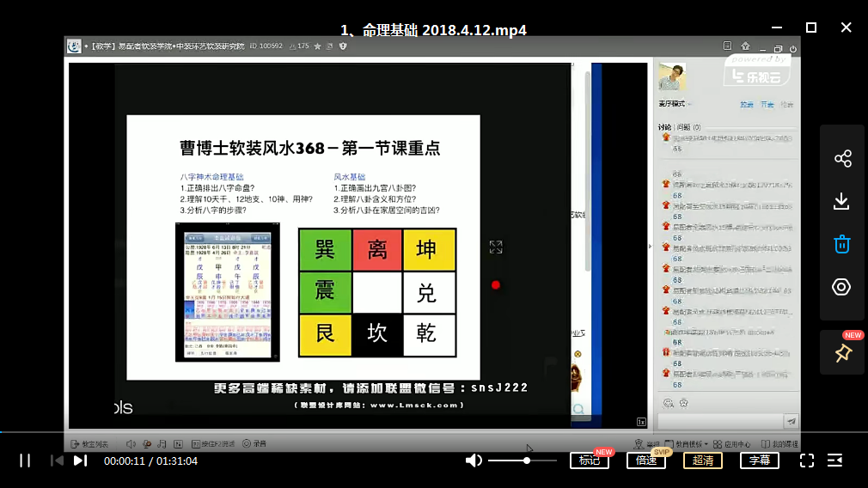This screenshot has width=868, height=488.
Task: Download the video via sidebar icon
Action: coord(842,201)
